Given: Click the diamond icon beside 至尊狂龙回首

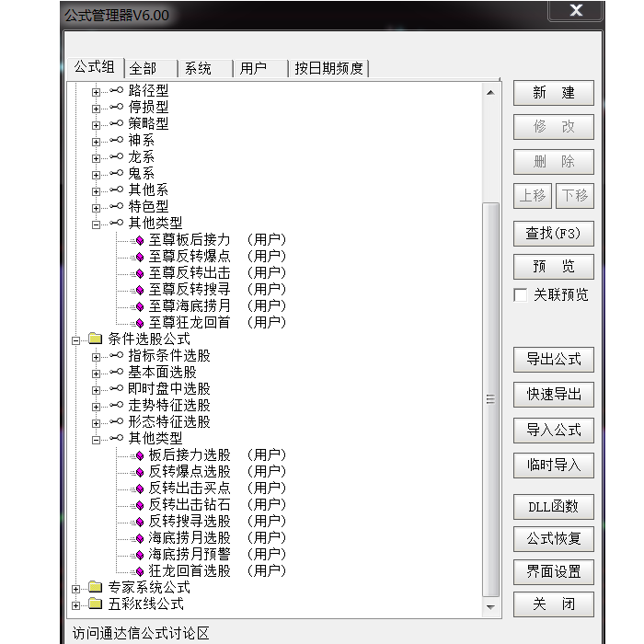Looking at the screenshot, I should (x=140, y=323).
